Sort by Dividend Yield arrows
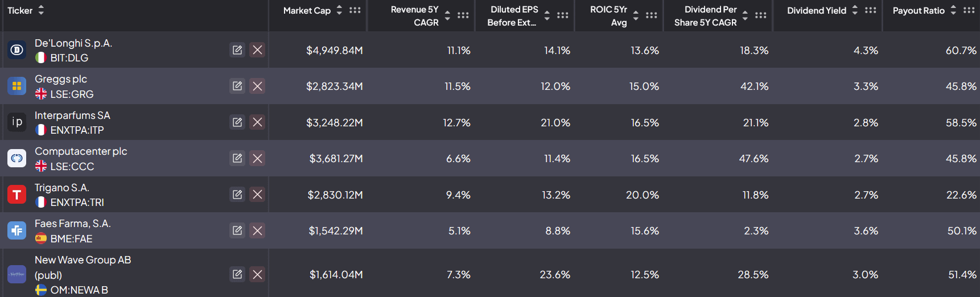 click(x=855, y=10)
